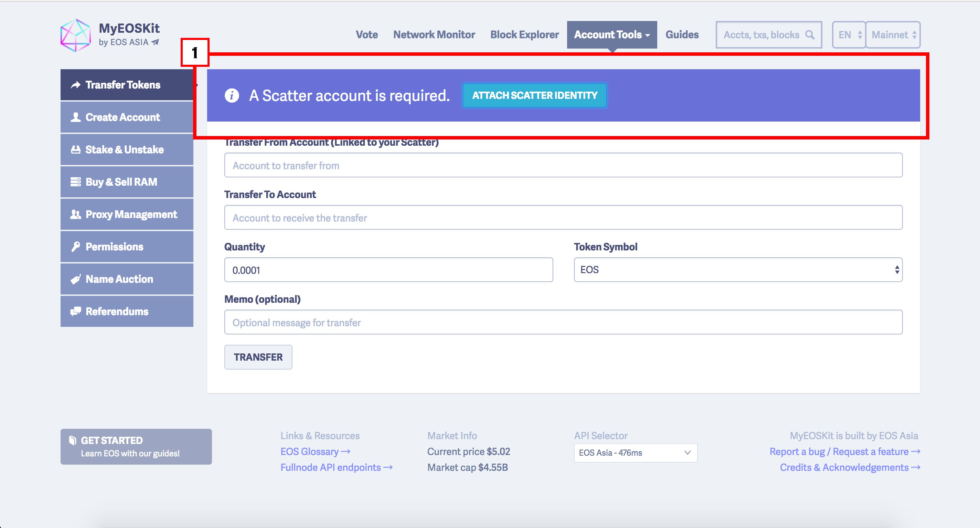The image size is (980, 528).
Task: Switch to Buy & Sell RAM section
Action: [x=127, y=182]
